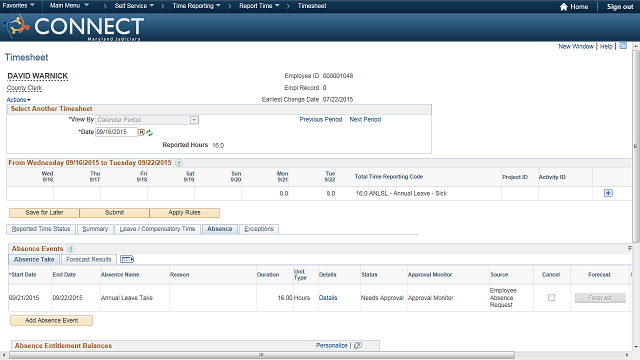Click the Tuesday 9/22 hours cell
The image size is (640, 360).
click(x=312, y=193)
